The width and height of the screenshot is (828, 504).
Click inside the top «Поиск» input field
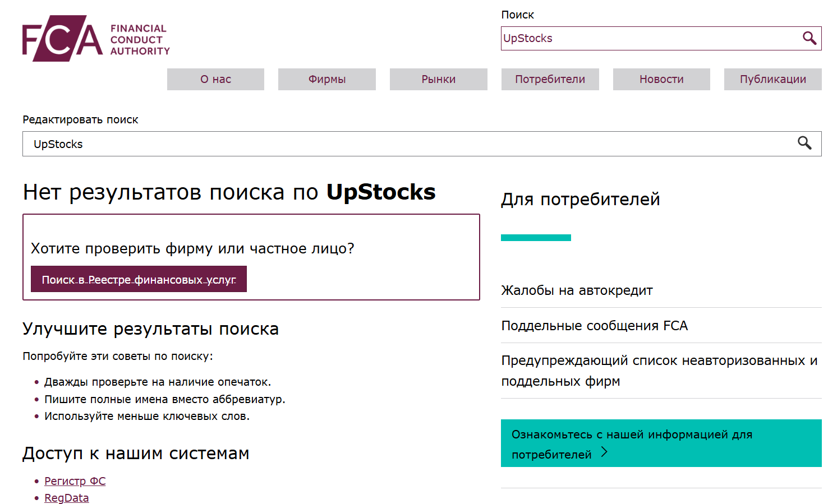point(617,38)
